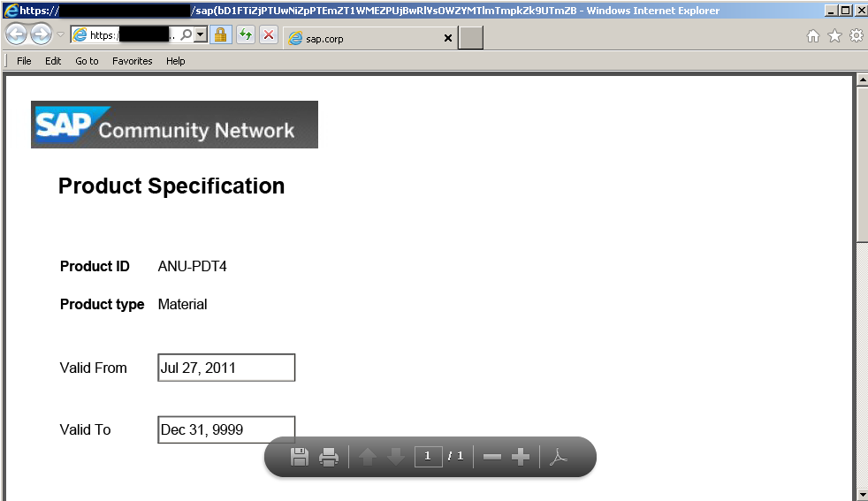Click the Valid From label

click(x=93, y=368)
